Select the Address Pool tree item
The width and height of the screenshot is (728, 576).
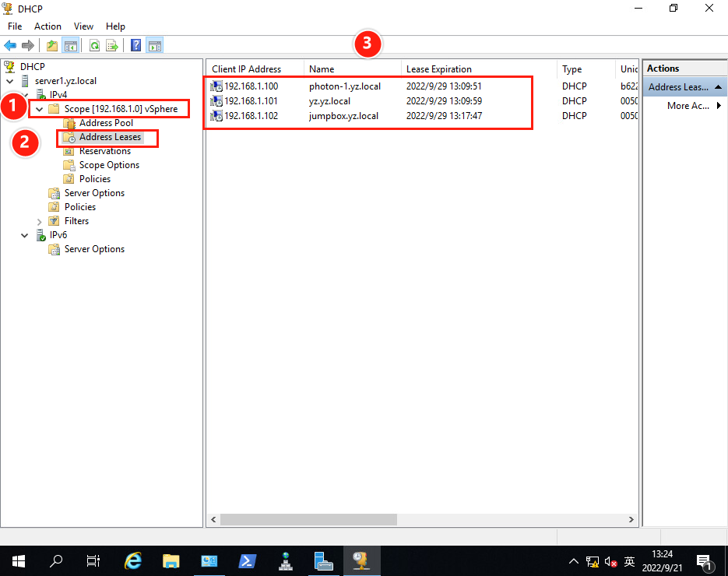point(106,123)
